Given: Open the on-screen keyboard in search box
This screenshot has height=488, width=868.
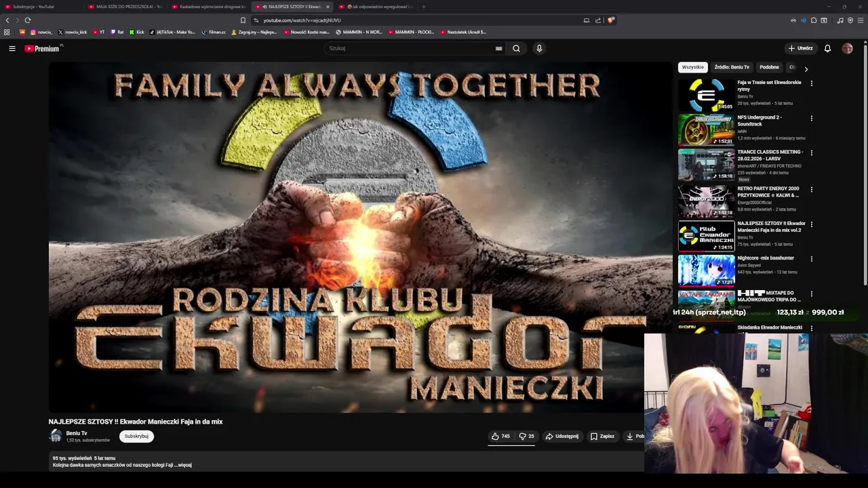Looking at the screenshot, I should [498, 48].
